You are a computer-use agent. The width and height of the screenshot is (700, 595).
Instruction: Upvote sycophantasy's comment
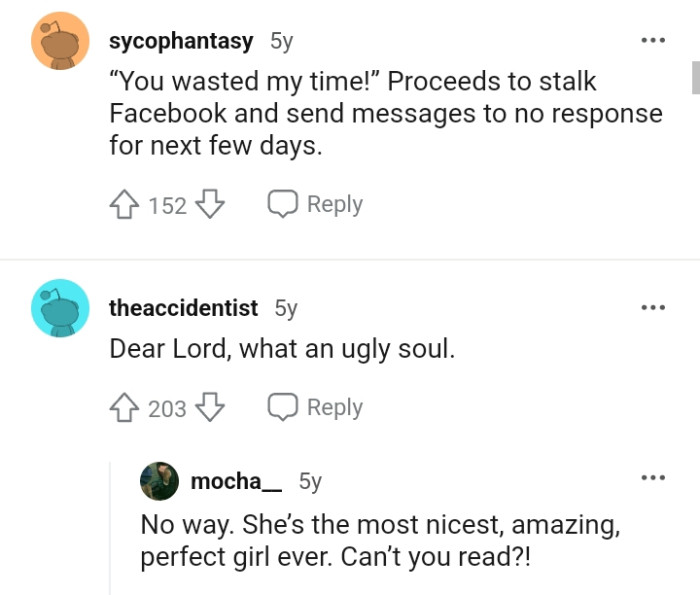tap(125, 205)
